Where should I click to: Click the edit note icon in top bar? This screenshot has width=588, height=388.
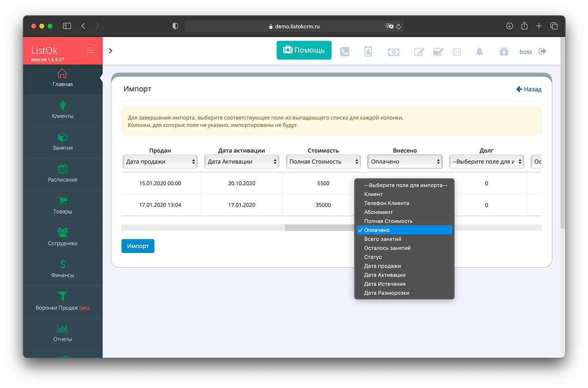click(419, 51)
